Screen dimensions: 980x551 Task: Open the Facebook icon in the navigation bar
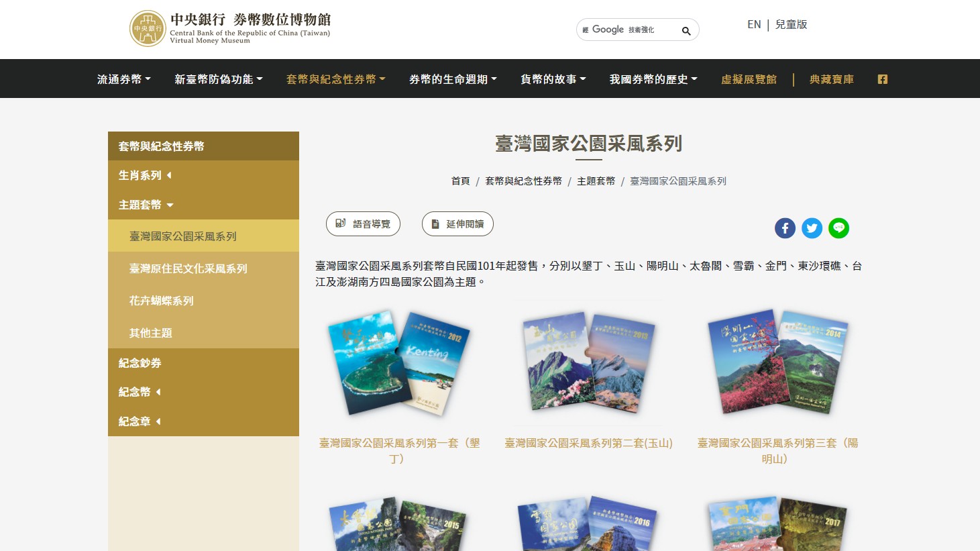tap(883, 79)
